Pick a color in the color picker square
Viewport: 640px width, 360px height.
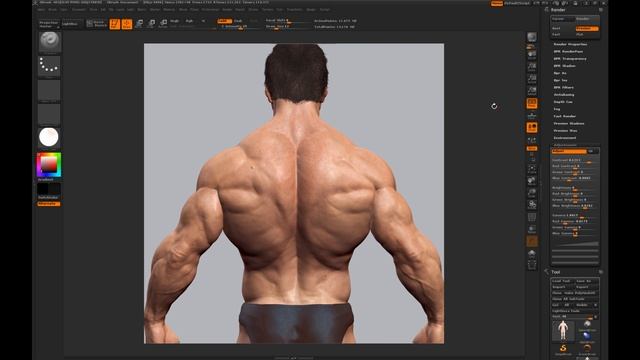[49, 164]
